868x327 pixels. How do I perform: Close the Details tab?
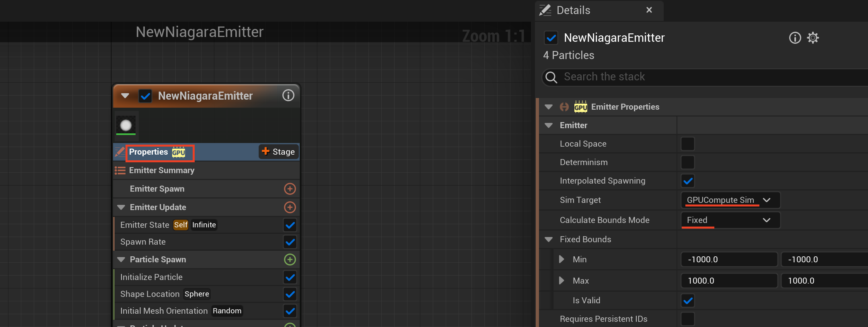pos(649,10)
